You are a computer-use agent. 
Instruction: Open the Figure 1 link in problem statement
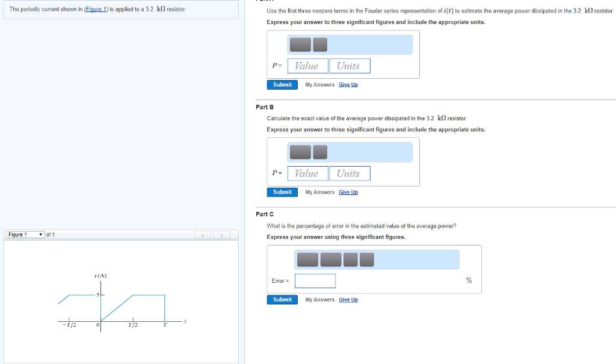pos(96,9)
